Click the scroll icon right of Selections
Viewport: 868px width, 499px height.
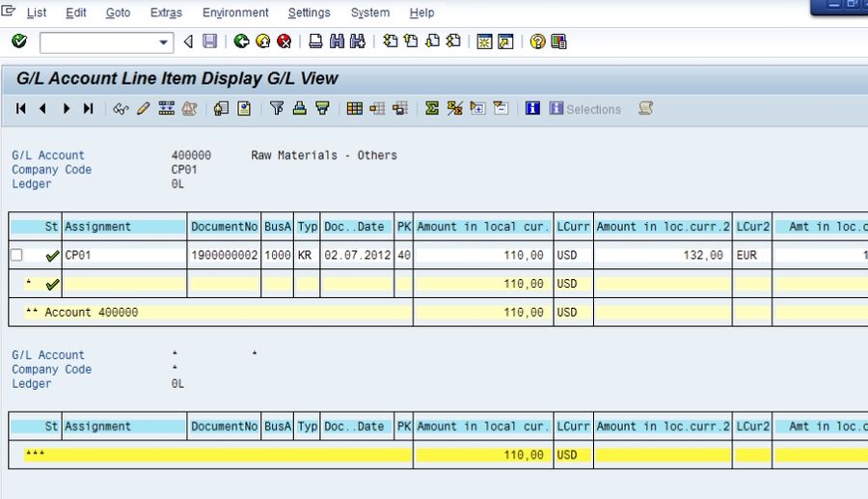(645, 108)
